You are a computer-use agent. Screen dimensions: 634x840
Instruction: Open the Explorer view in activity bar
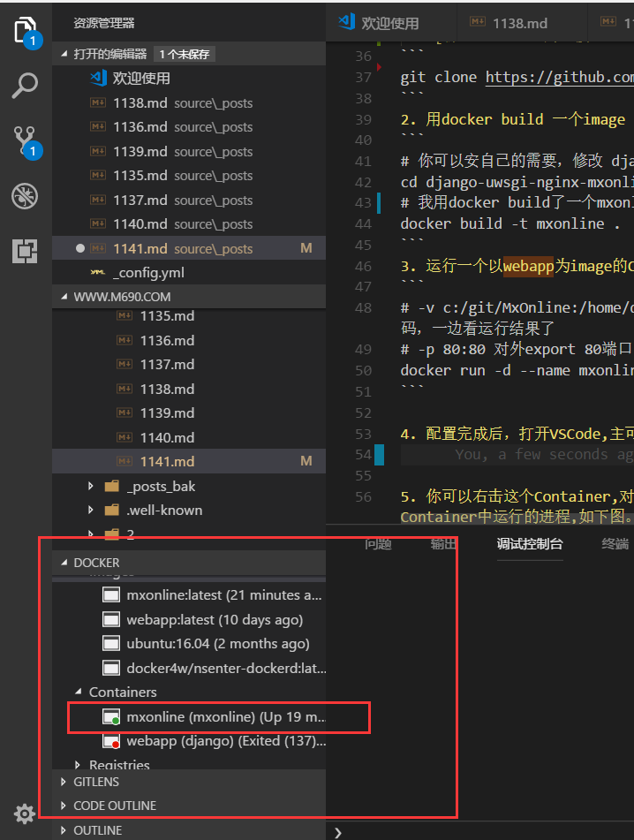point(26,31)
